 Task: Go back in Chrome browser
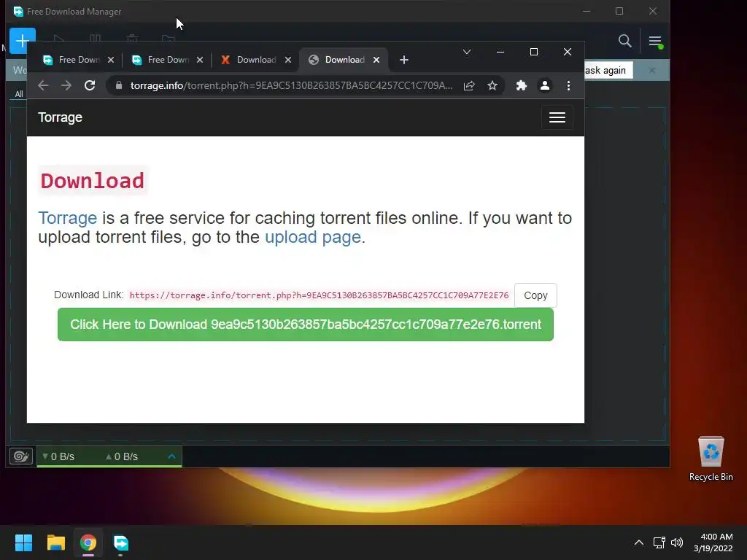click(x=43, y=85)
